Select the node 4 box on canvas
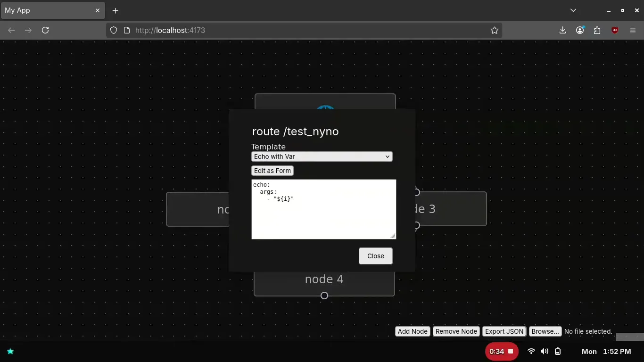The height and width of the screenshot is (362, 644). pos(324,282)
